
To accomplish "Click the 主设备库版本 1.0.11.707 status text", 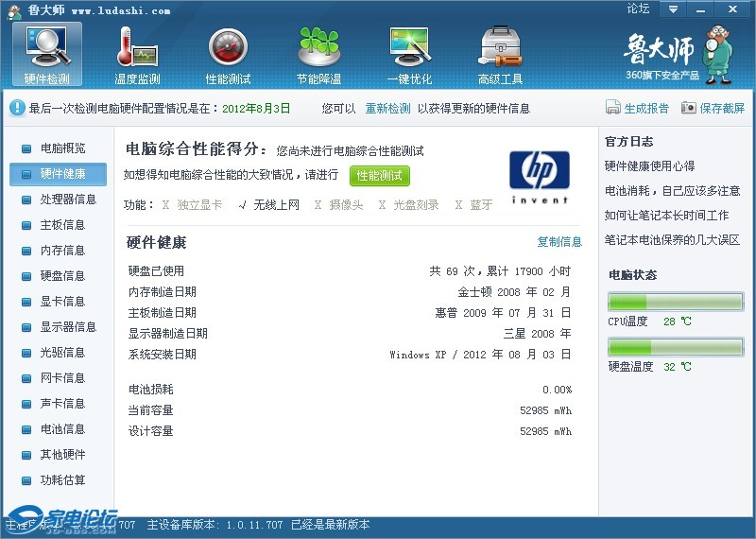I will pyautogui.click(x=215, y=525).
